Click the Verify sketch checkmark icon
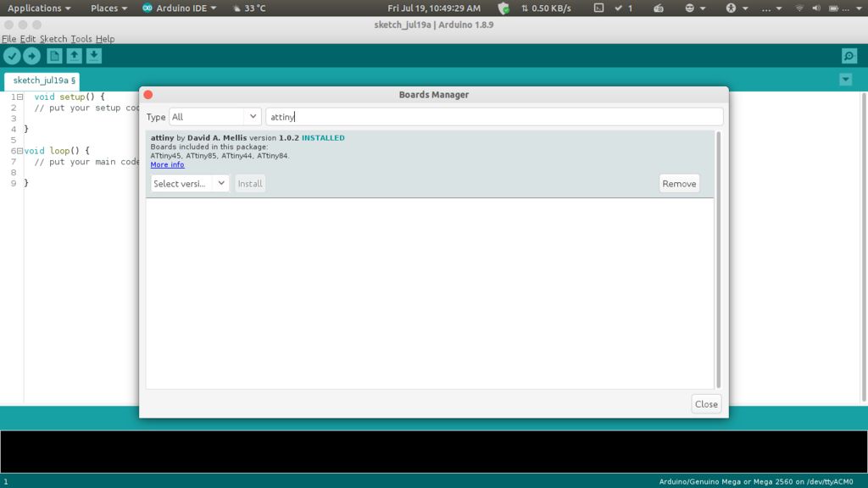The height and width of the screenshot is (488, 868). 12,55
